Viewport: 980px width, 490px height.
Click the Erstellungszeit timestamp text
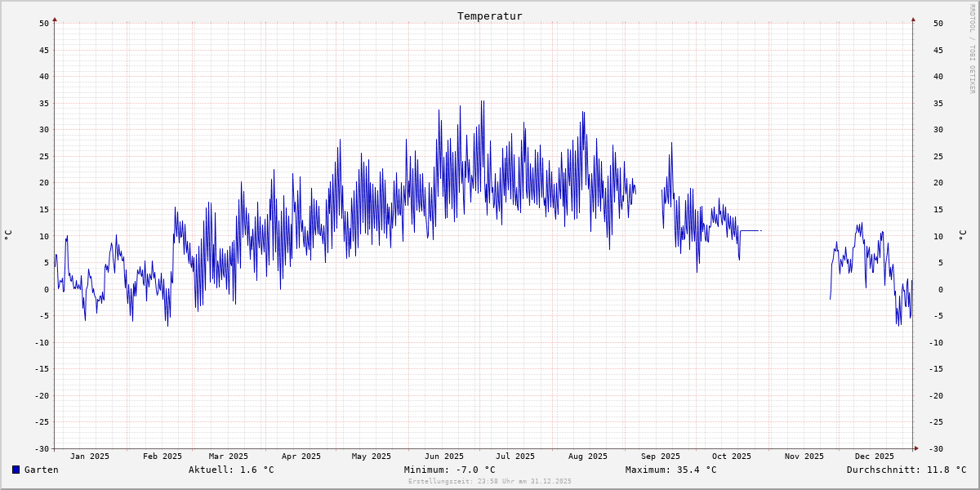click(x=490, y=482)
